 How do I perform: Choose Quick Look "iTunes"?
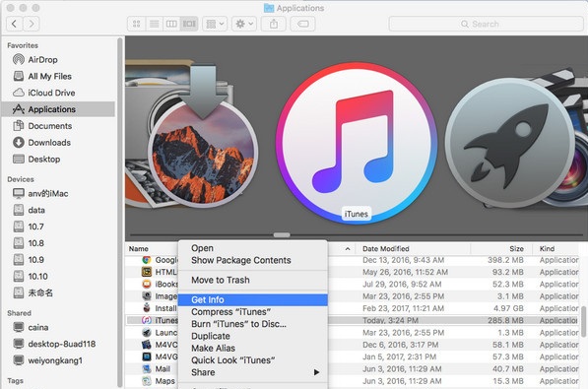pyautogui.click(x=253, y=360)
